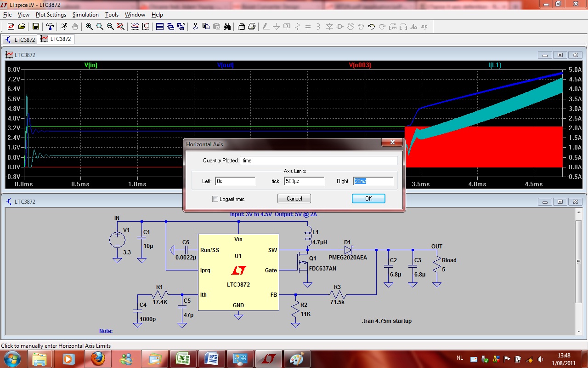The height and width of the screenshot is (368, 588).
Task: Click the Print printer icon
Action: [252, 27]
